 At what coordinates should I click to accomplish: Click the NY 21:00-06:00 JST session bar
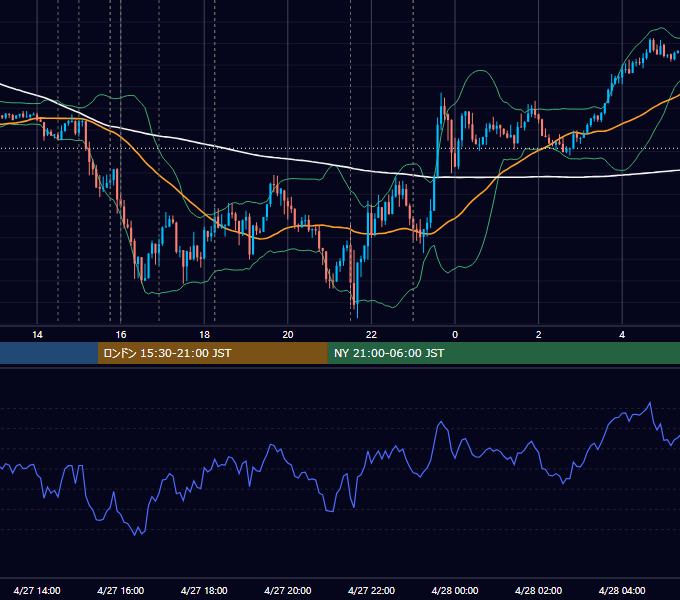503,353
